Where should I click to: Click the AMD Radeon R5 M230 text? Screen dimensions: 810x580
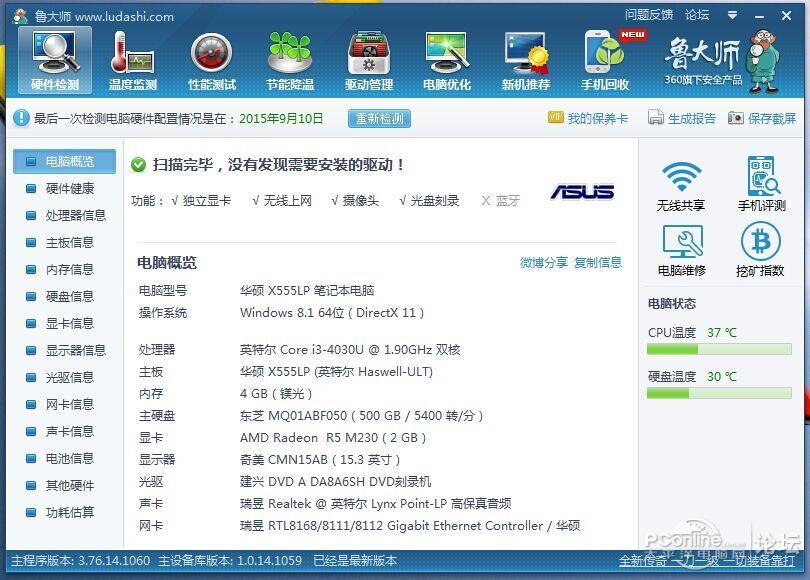click(x=333, y=438)
